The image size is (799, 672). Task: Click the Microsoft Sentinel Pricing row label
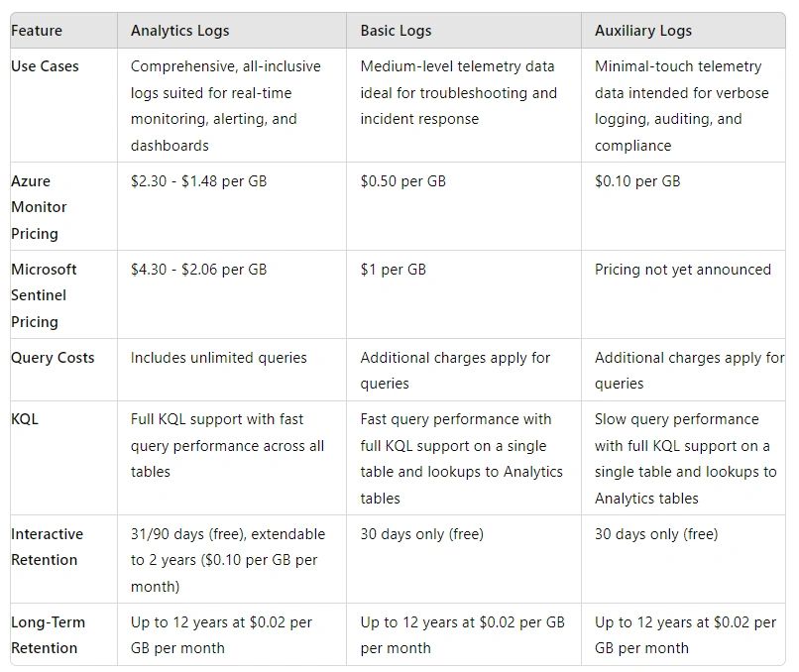(x=44, y=295)
